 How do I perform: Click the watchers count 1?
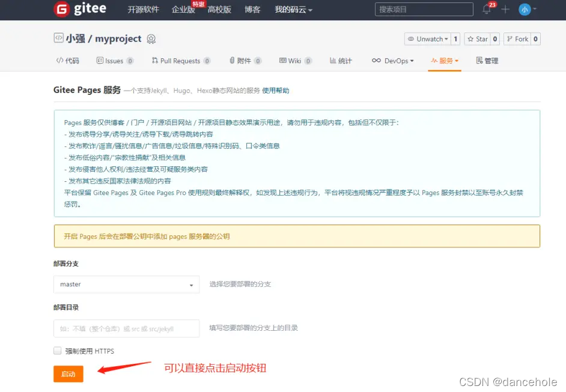(x=455, y=39)
